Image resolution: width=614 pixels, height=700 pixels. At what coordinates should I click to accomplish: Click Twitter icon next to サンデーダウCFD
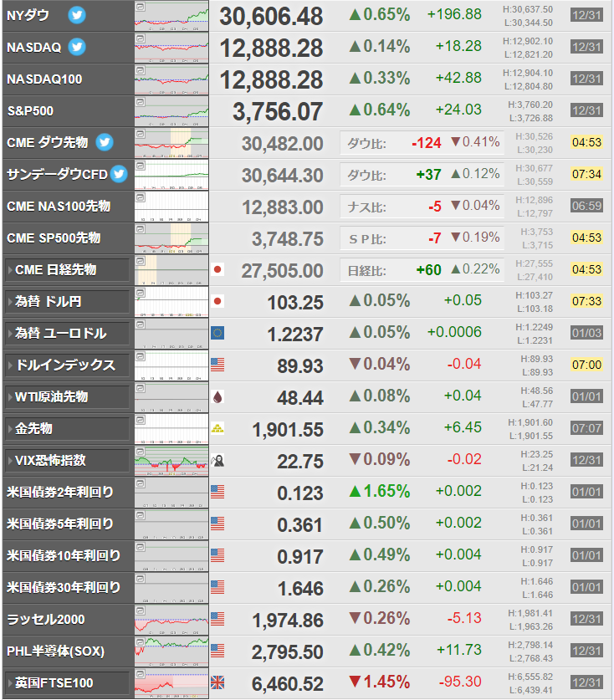click(119, 174)
